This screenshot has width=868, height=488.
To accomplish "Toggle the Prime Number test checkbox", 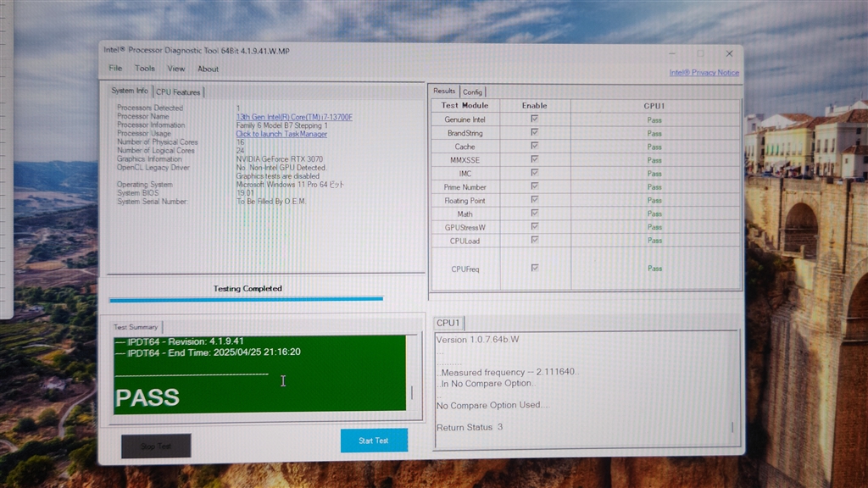I will (534, 186).
